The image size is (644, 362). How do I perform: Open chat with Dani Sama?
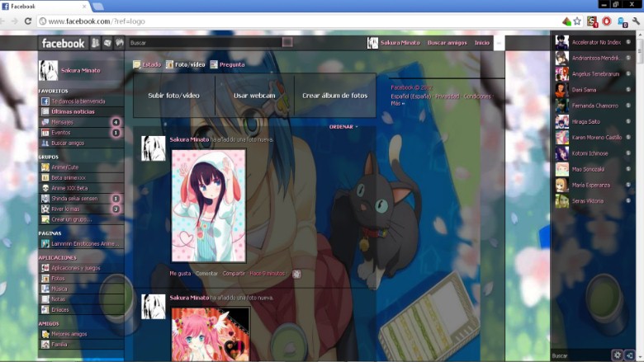pyautogui.click(x=593, y=90)
